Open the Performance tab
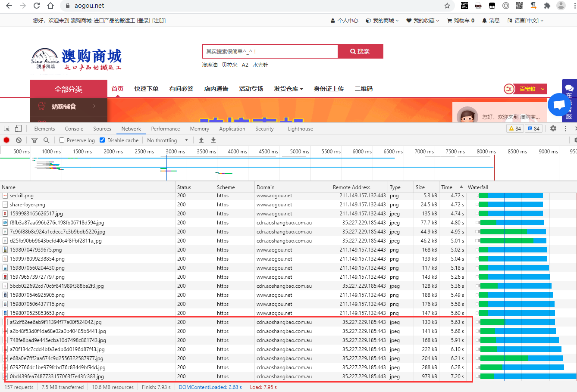This screenshot has width=577, height=392. [x=166, y=128]
